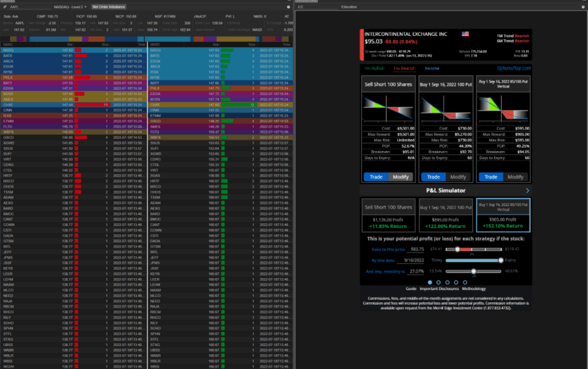Click the MMID header on the ask side

pos(155,45)
